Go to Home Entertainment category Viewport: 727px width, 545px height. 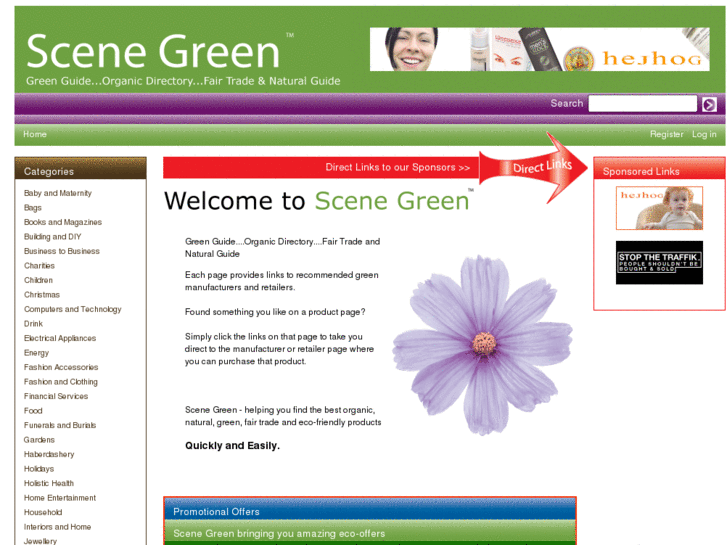point(60,498)
